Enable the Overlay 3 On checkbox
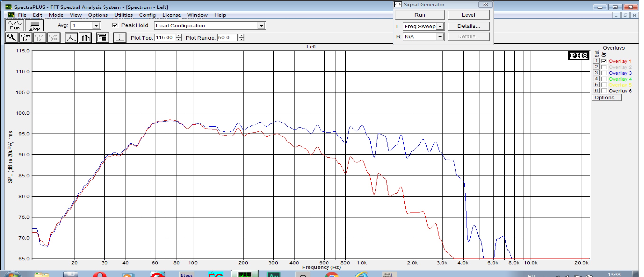The height and width of the screenshot is (277, 644). [x=604, y=73]
